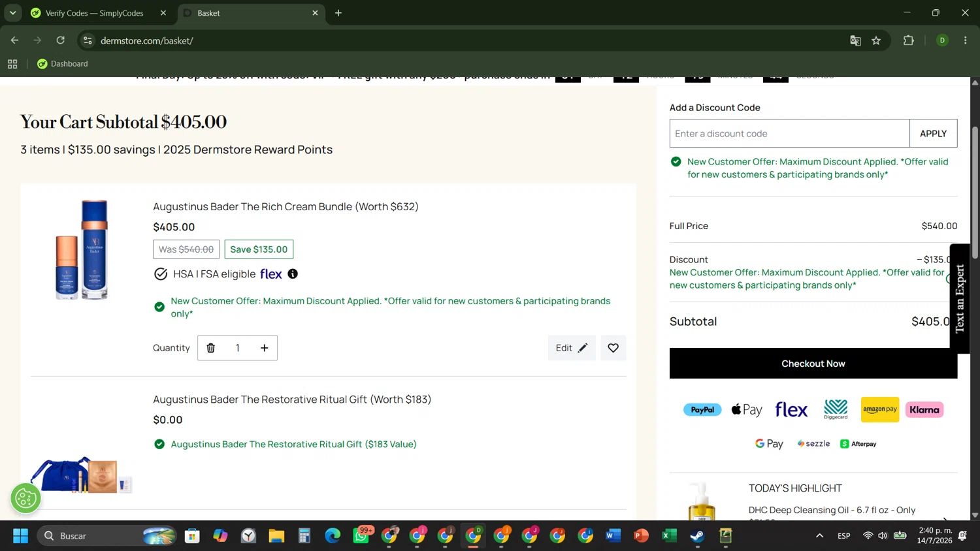Open the taskbar clock and date
Viewport: 980px width, 551px height.
click(935, 536)
